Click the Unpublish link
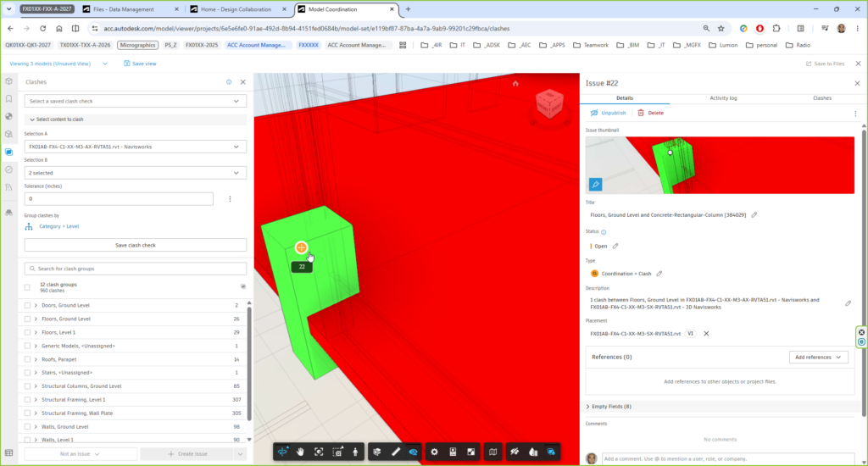The width and height of the screenshot is (868, 466). [x=609, y=113]
